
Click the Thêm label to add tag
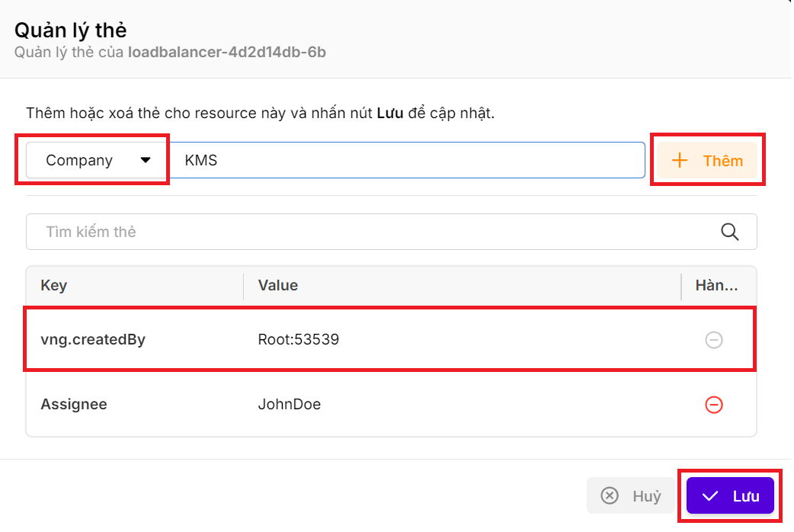click(722, 161)
